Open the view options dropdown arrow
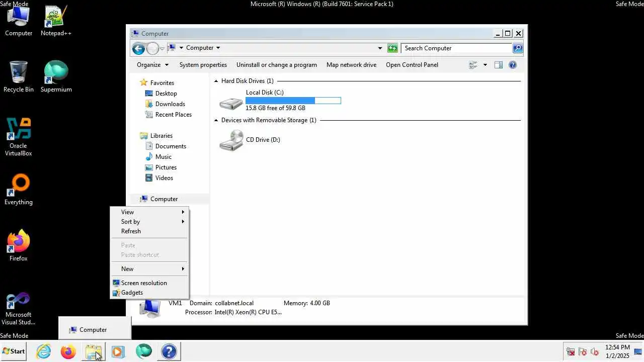This screenshot has height=362, width=644. coord(485,65)
